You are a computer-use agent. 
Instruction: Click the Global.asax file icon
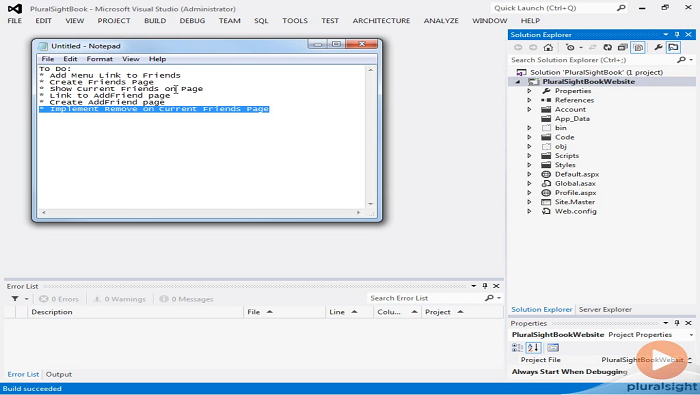(x=546, y=183)
